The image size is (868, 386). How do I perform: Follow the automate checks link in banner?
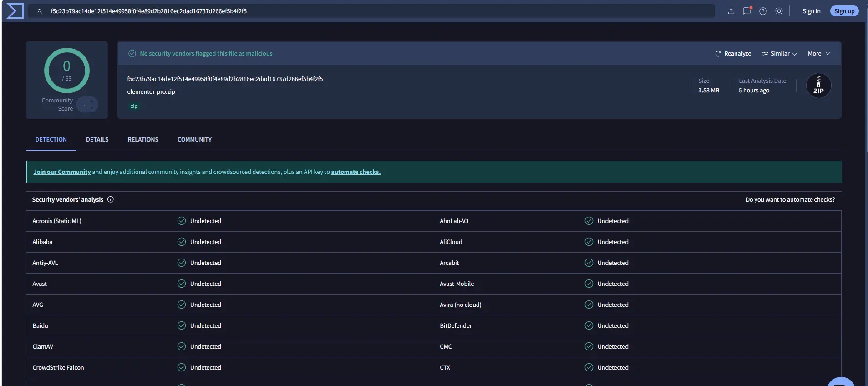tap(355, 172)
